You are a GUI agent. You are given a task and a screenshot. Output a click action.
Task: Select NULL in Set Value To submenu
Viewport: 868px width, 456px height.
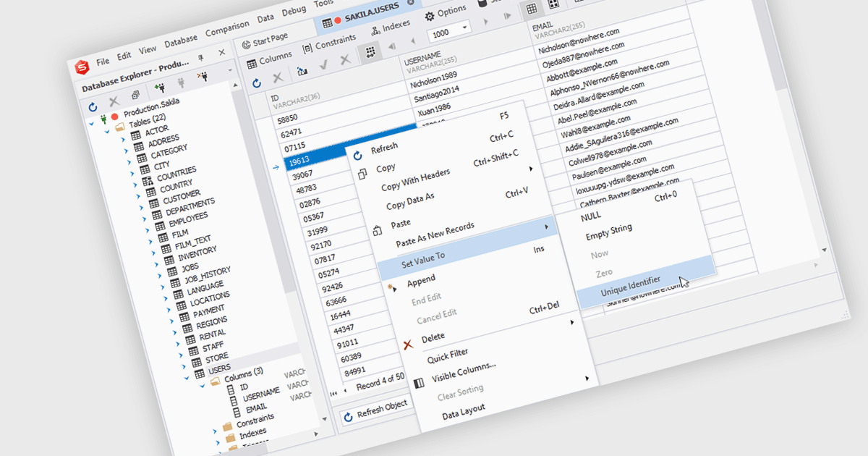590,216
